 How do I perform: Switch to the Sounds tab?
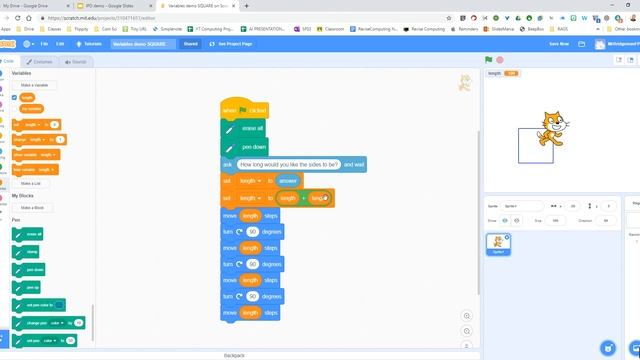click(x=76, y=62)
